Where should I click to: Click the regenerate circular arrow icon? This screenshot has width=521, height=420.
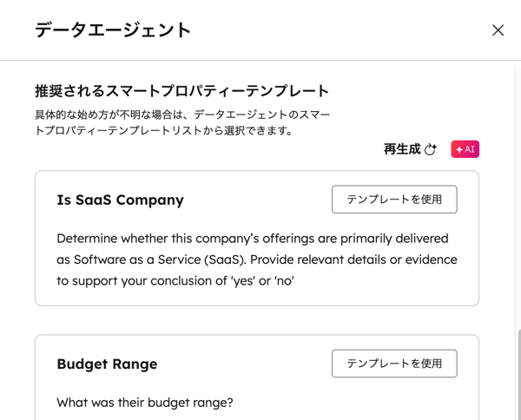click(431, 149)
